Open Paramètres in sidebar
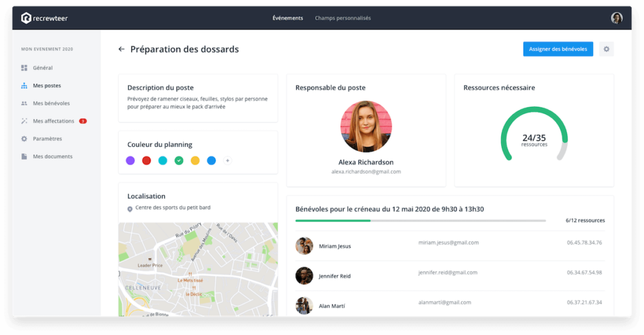Viewport: 644px width, 335px height. click(x=47, y=139)
